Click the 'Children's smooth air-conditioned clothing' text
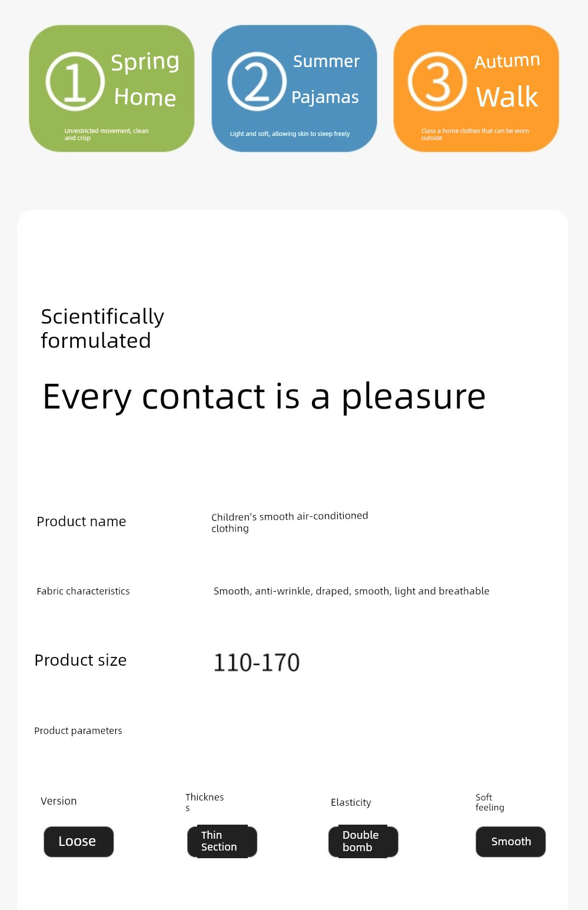Image resolution: width=588 pixels, height=910 pixels. 290,522
